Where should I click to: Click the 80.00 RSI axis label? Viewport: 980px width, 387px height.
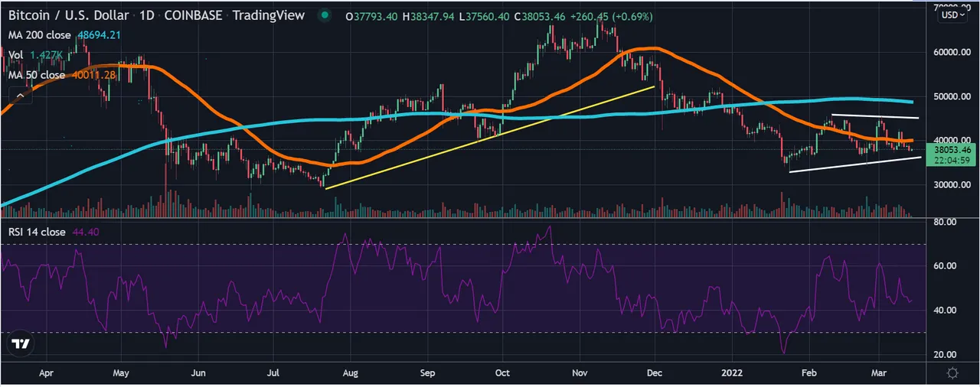click(946, 222)
